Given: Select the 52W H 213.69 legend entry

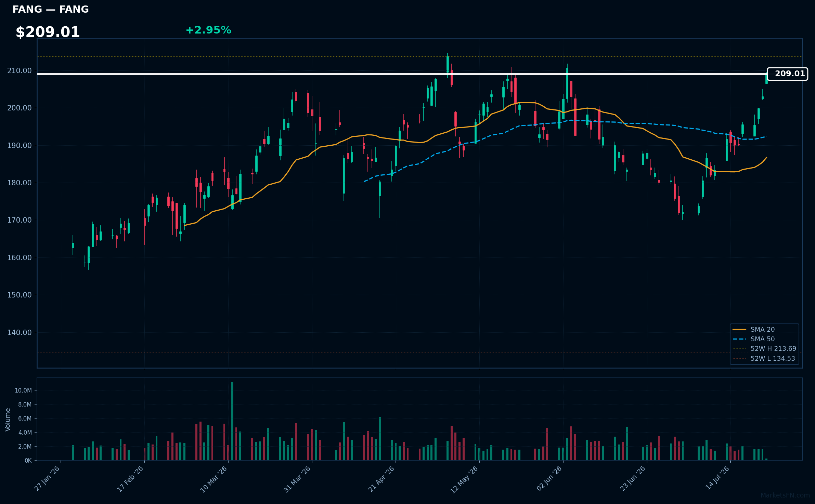Looking at the screenshot, I should [x=764, y=348].
